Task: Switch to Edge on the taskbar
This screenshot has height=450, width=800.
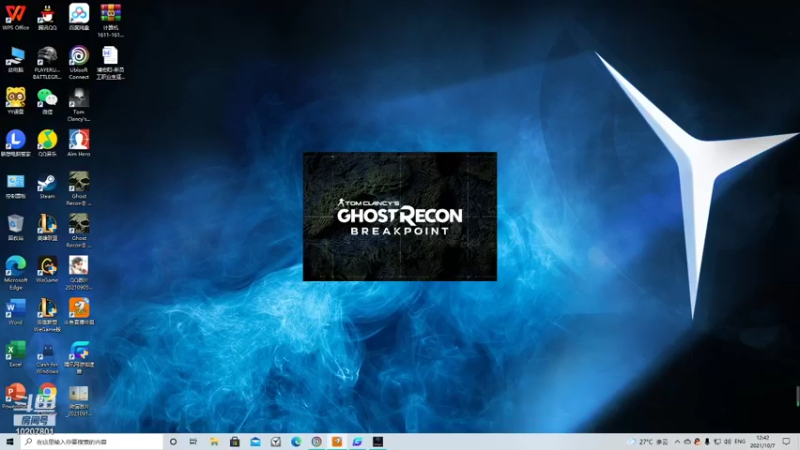Action: (x=296, y=441)
